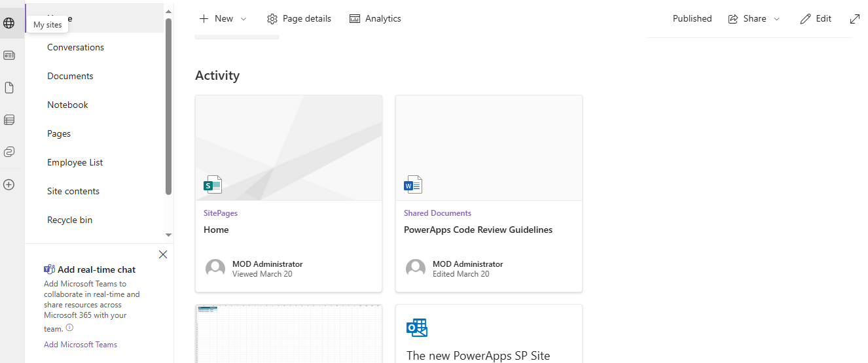Viewport: 868px width, 363px height.
Task: Open the Home activity card title
Action: point(216,230)
